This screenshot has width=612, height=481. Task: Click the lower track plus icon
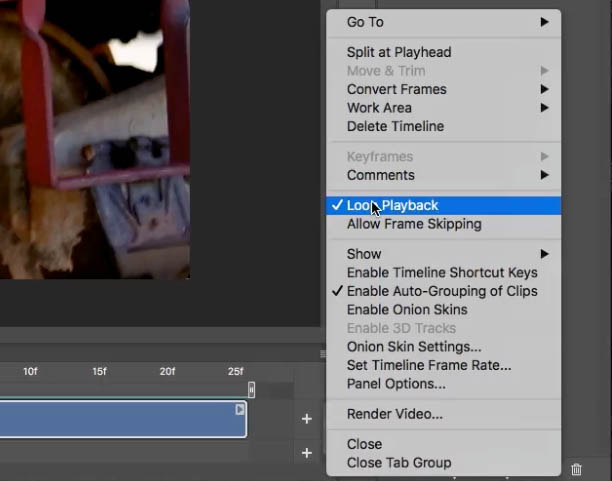(307, 453)
